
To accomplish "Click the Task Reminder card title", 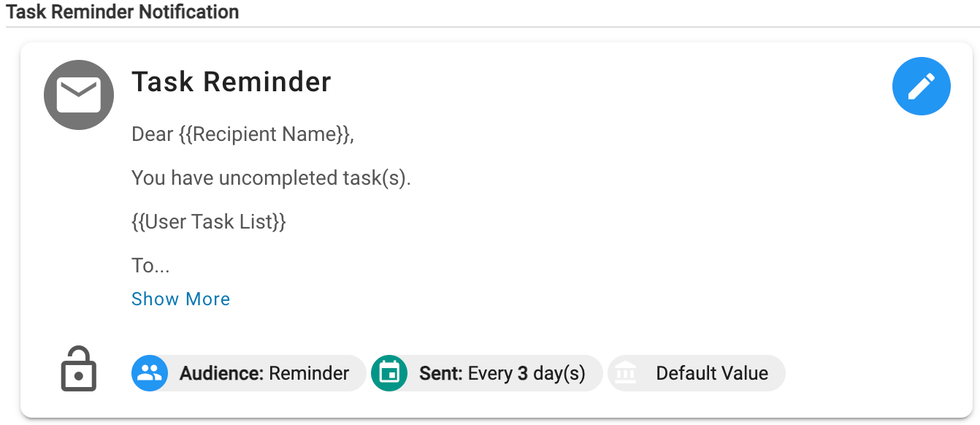I will (231, 82).
